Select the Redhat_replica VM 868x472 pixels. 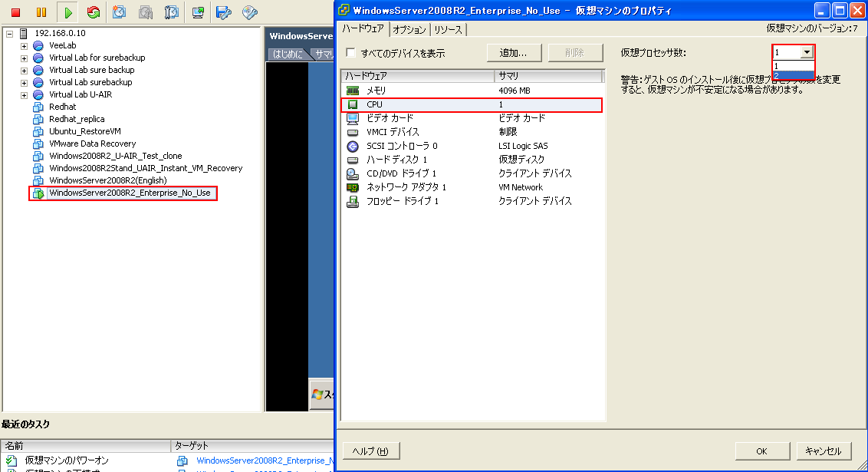click(77, 119)
